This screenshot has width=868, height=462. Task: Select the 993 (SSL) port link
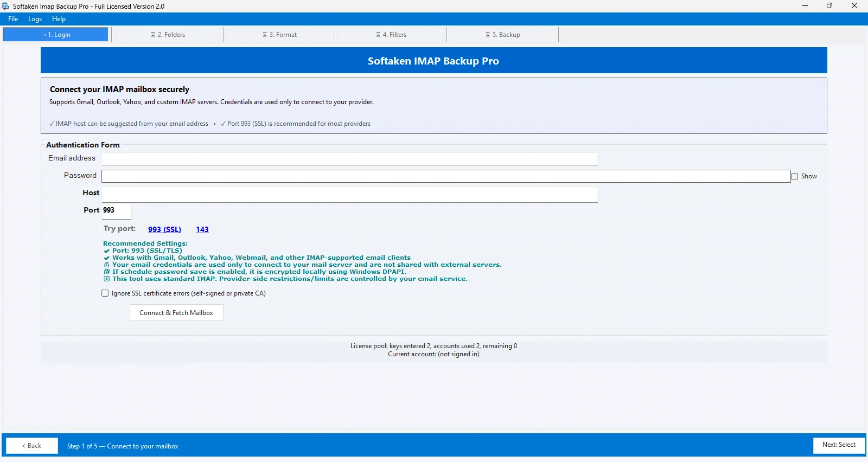tap(164, 229)
